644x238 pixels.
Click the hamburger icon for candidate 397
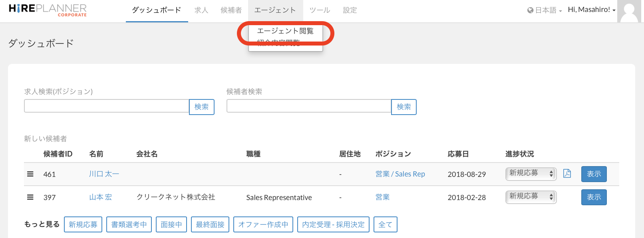[30, 197]
